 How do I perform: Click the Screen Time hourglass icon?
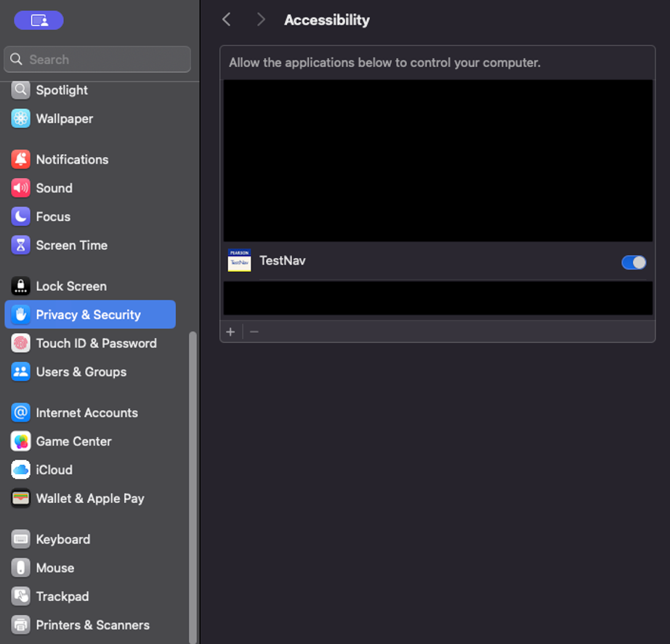[20, 245]
